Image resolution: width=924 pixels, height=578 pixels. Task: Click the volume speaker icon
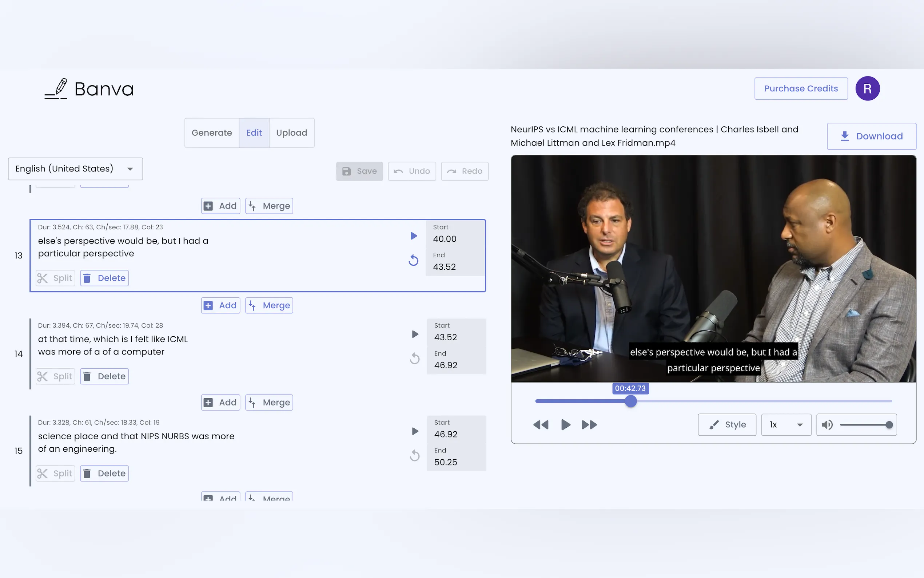827,425
